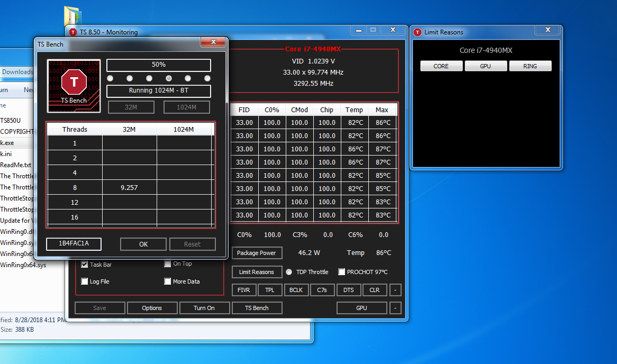617x364 pixels.
Task: Click the Threads column header
Action: [x=75, y=130]
